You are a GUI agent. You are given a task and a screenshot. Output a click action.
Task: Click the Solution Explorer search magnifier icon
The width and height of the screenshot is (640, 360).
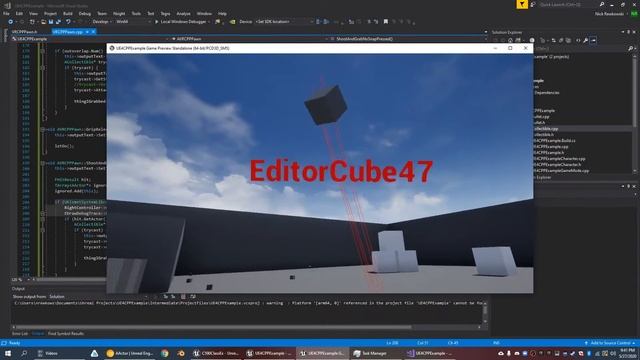coord(630,49)
